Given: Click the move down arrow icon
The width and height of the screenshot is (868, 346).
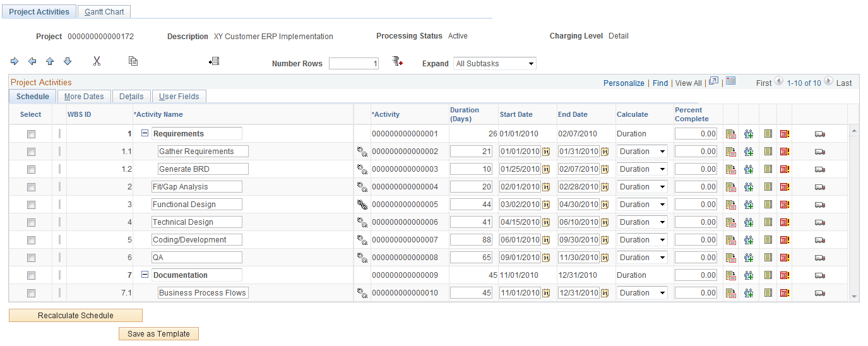Looking at the screenshot, I should pyautogui.click(x=68, y=61).
